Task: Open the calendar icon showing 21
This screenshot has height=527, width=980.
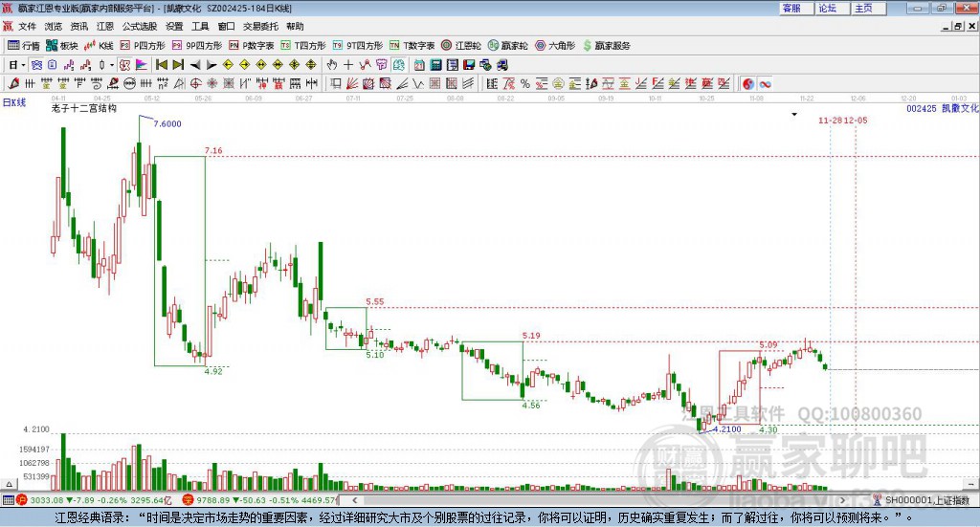Action: [x=419, y=65]
